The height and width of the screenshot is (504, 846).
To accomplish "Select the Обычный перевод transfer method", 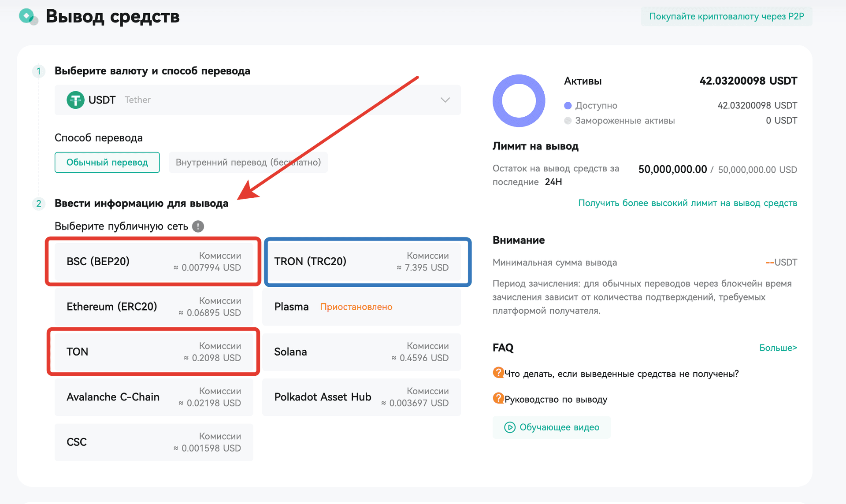I will [x=107, y=163].
